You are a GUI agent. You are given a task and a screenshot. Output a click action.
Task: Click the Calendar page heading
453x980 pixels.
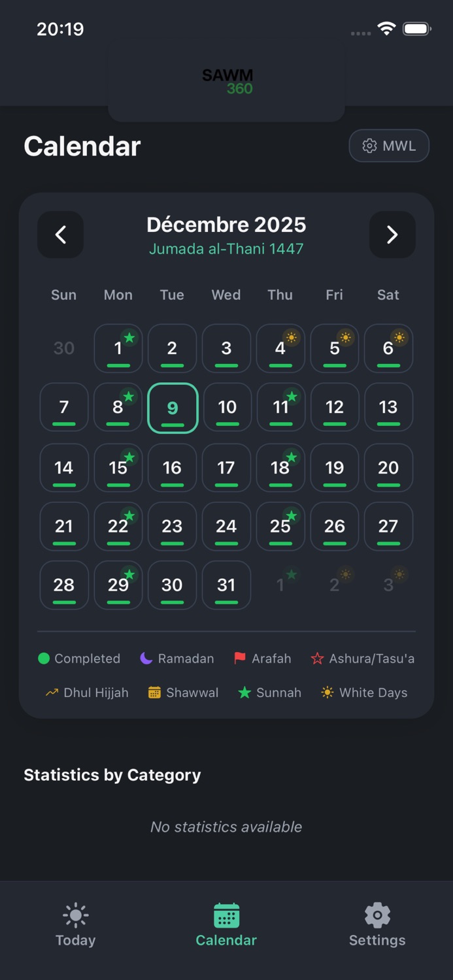pos(82,146)
